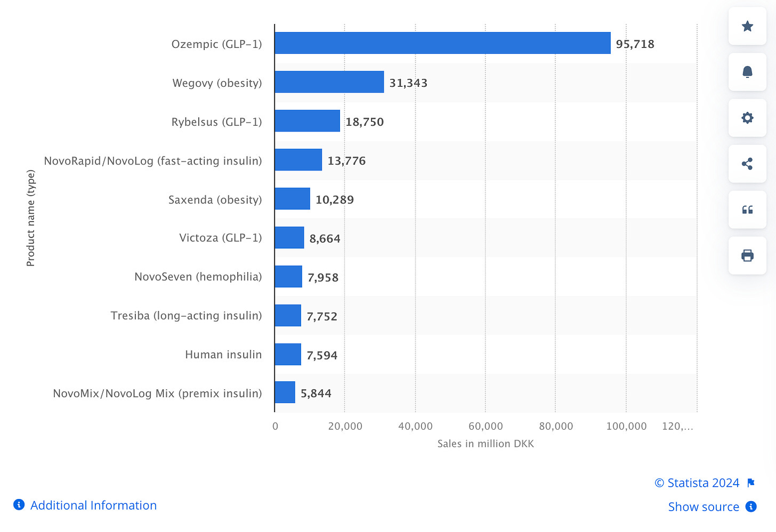Image resolution: width=776 pixels, height=532 pixels.
Task: Click the print icon
Action: tap(747, 256)
